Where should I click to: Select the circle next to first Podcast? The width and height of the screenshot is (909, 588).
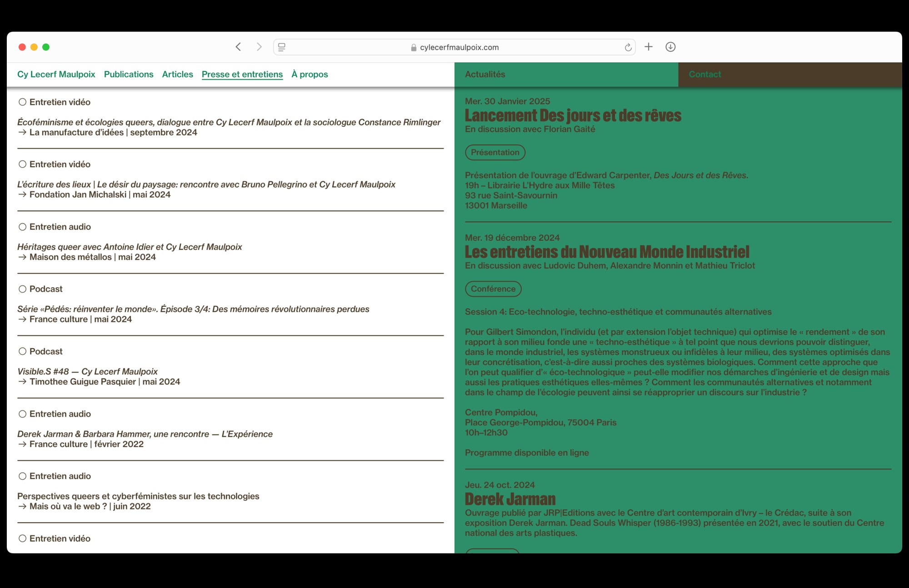point(22,289)
